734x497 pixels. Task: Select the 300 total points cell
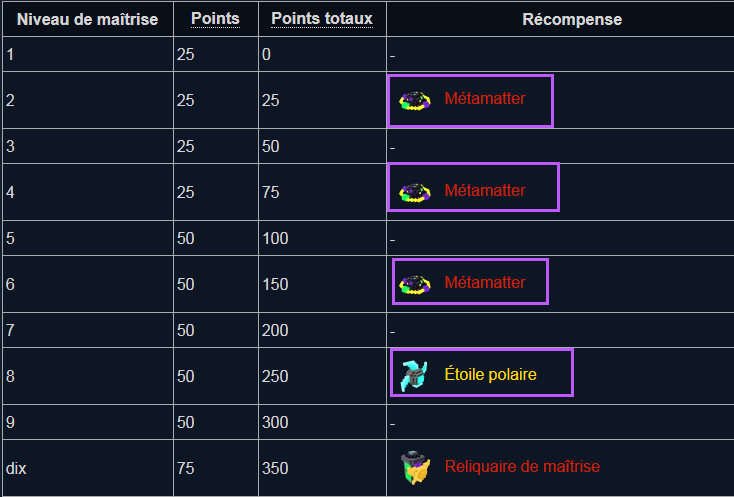click(274, 422)
